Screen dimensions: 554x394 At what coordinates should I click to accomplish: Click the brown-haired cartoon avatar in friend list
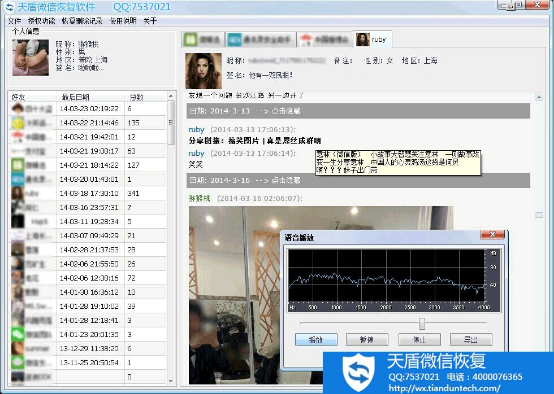18,108
